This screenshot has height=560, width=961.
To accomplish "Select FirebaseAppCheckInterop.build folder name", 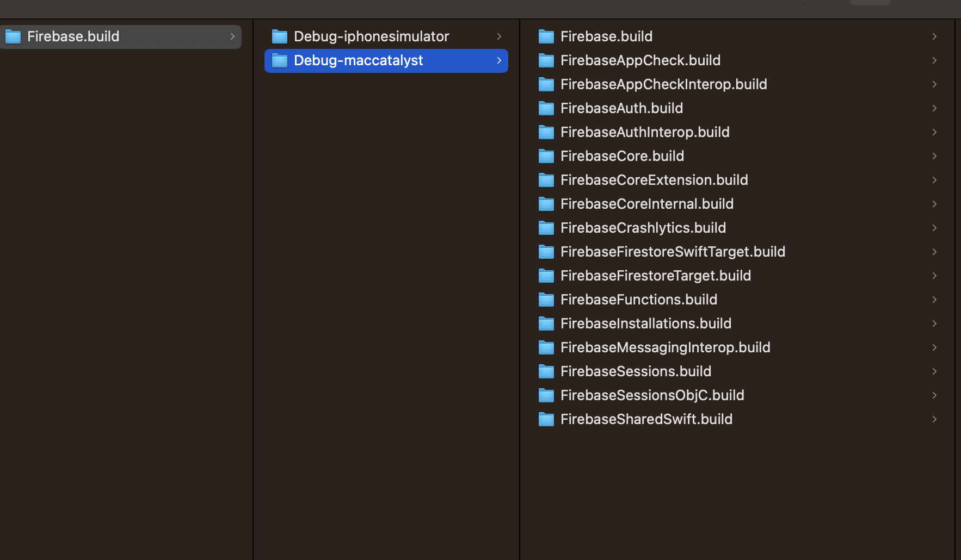I will [663, 84].
